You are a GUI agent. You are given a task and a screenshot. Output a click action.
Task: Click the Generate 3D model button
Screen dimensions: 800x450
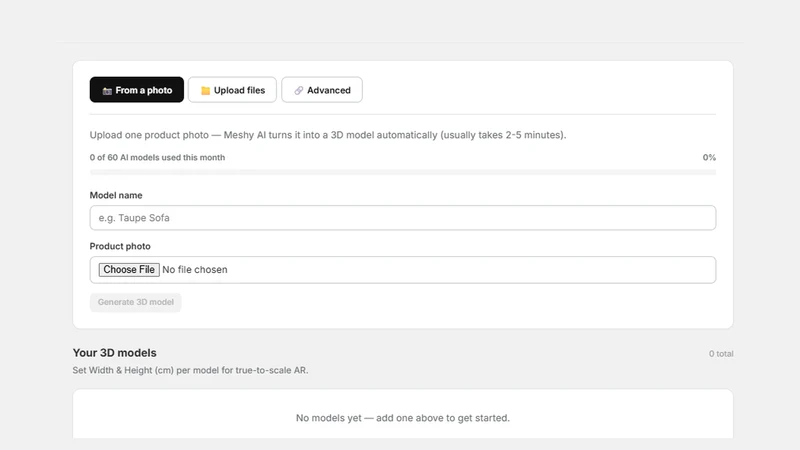pyautogui.click(x=136, y=302)
